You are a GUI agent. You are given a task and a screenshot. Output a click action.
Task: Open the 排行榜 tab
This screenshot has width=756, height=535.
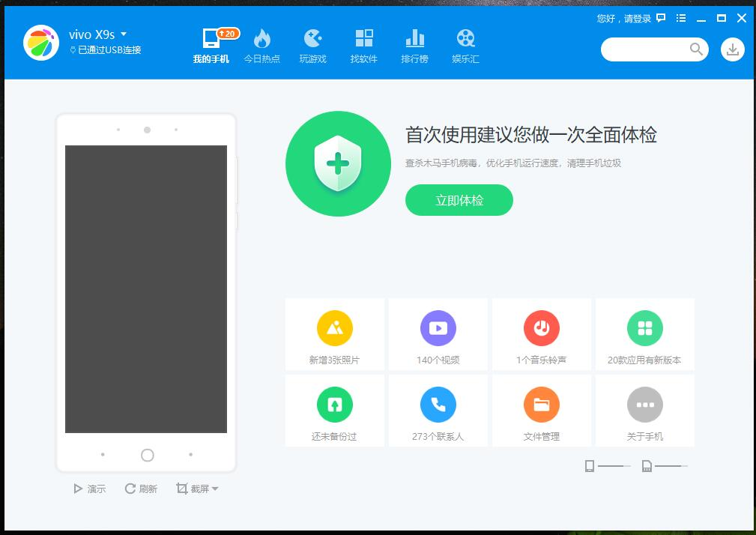coord(414,46)
